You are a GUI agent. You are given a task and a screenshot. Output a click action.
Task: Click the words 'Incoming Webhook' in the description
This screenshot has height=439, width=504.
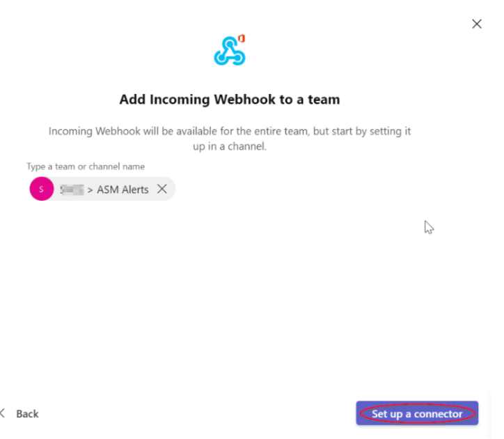[x=95, y=132]
